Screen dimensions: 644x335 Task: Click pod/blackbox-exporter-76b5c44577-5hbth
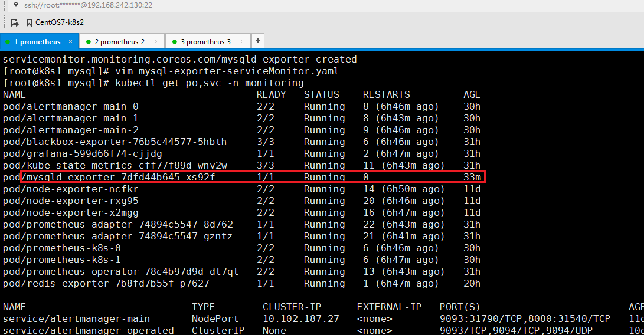click(115, 142)
